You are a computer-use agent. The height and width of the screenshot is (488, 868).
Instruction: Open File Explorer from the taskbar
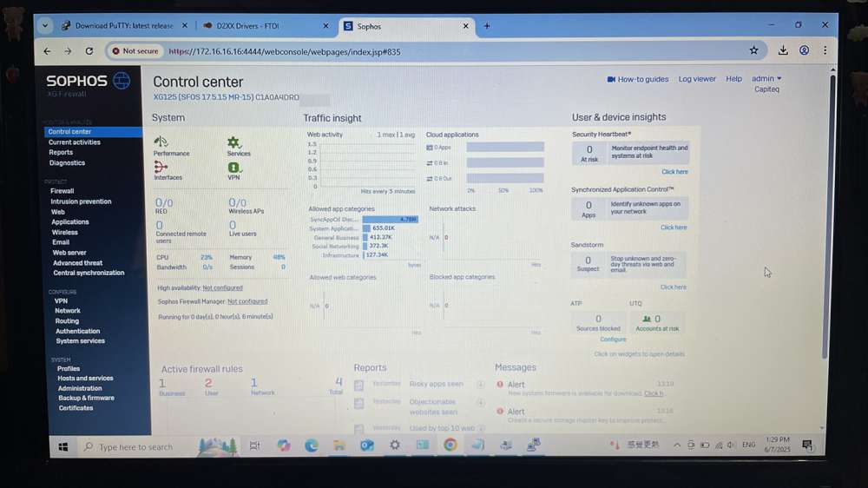point(339,445)
